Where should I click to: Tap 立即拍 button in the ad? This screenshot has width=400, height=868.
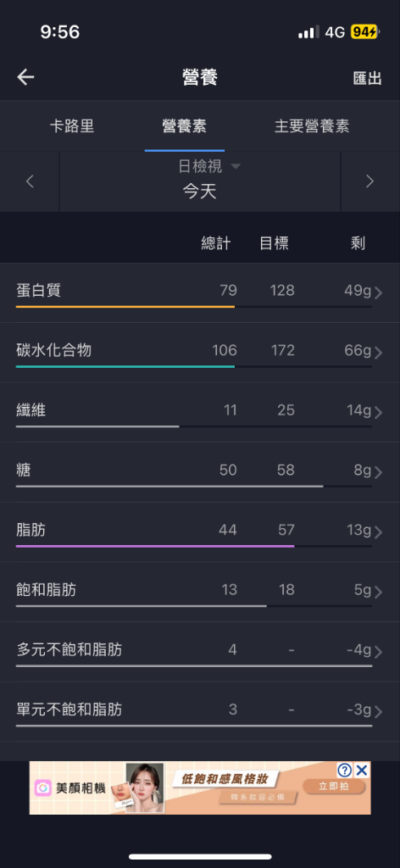coord(334,786)
